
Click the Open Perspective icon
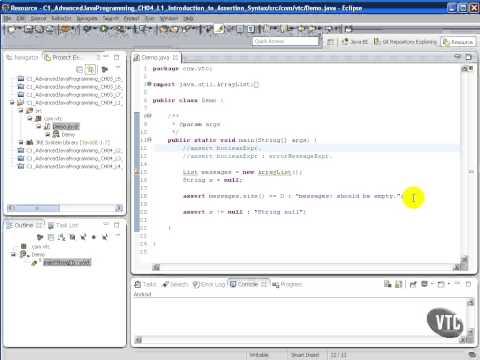[x=331, y=42]
